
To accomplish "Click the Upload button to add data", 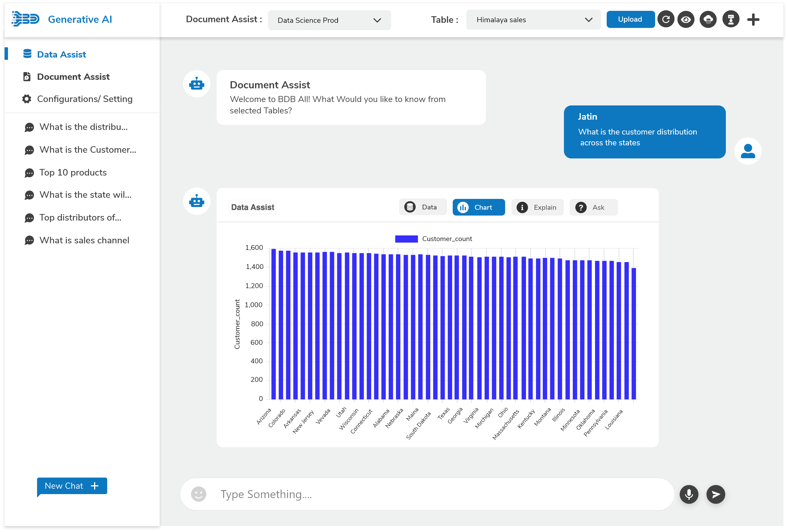I will point(629,20).
